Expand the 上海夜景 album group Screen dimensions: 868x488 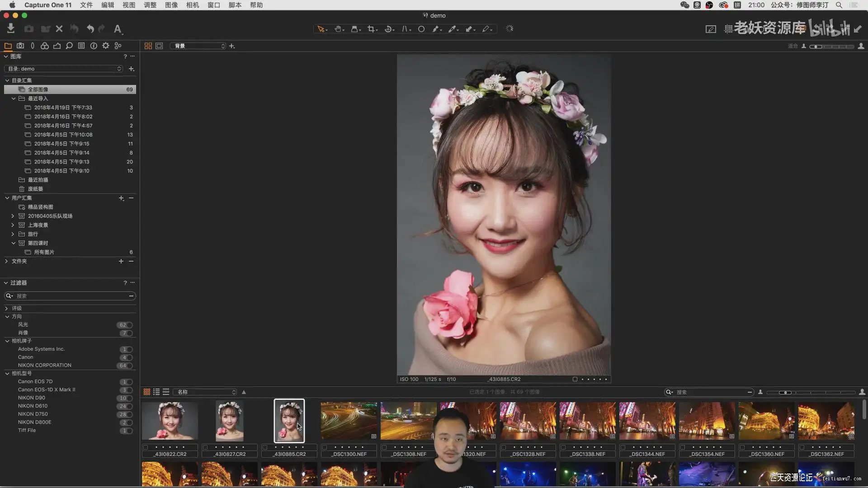tap(13, 225)
